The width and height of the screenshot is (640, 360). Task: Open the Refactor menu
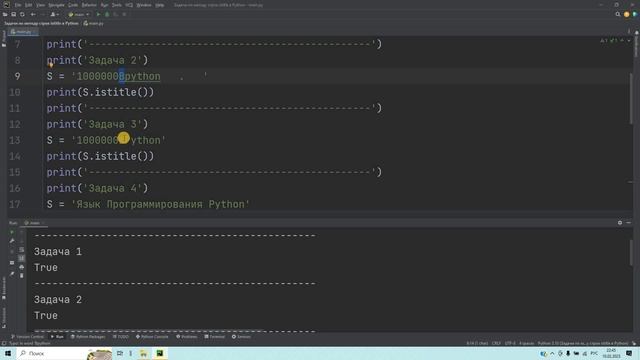click(89, 5)
